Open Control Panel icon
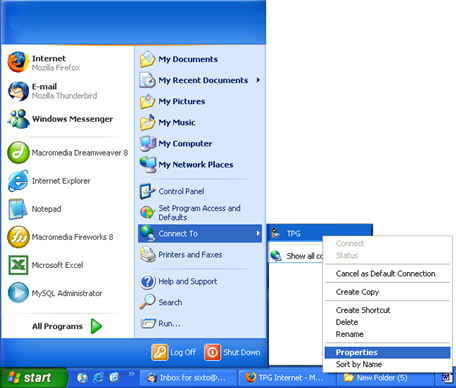The width and height of the screenshot is (456, 388). pyautogui.click(x=147, y=191)
